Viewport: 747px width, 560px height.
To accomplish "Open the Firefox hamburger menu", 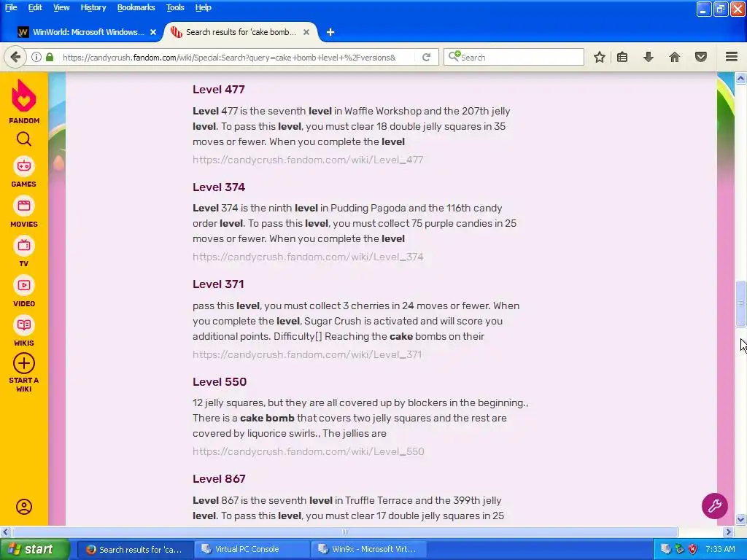I will [x=732, y=57].
